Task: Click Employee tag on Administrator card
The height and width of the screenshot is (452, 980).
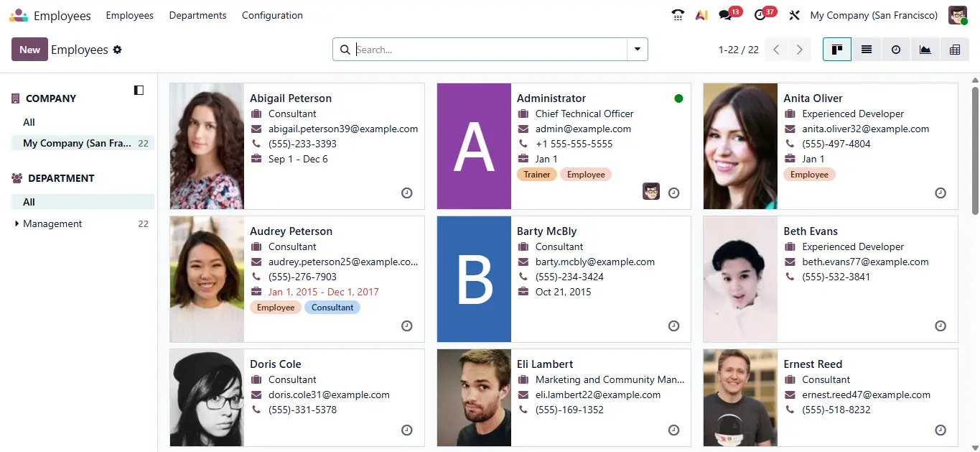Action: pyautogui.click(x=586, y=175)
